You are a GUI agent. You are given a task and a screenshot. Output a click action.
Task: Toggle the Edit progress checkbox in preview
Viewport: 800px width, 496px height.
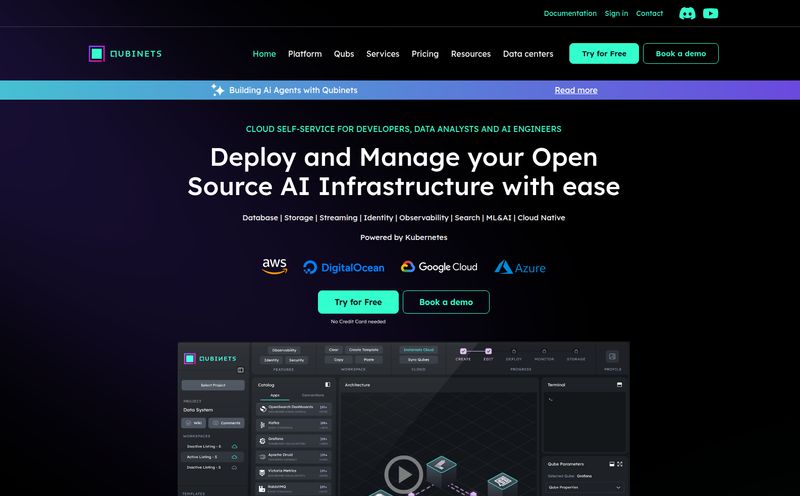click(x=488, y=351)
